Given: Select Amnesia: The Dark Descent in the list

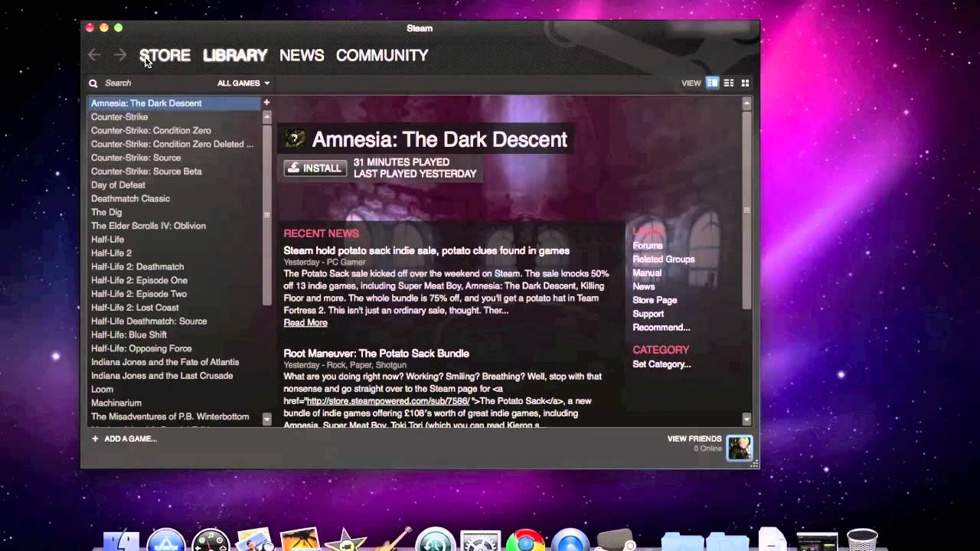Looking at the screenshot, I should [x=175, y=103].
